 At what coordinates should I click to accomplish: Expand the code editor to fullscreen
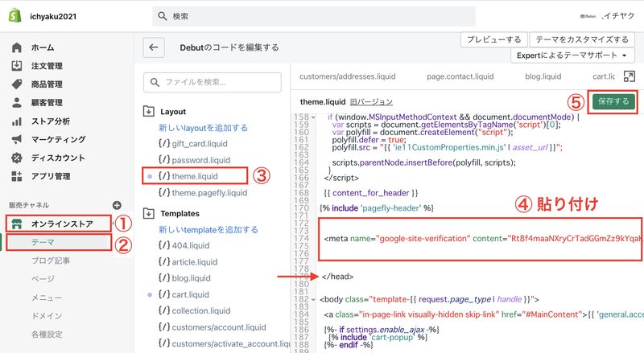(630, 76)
